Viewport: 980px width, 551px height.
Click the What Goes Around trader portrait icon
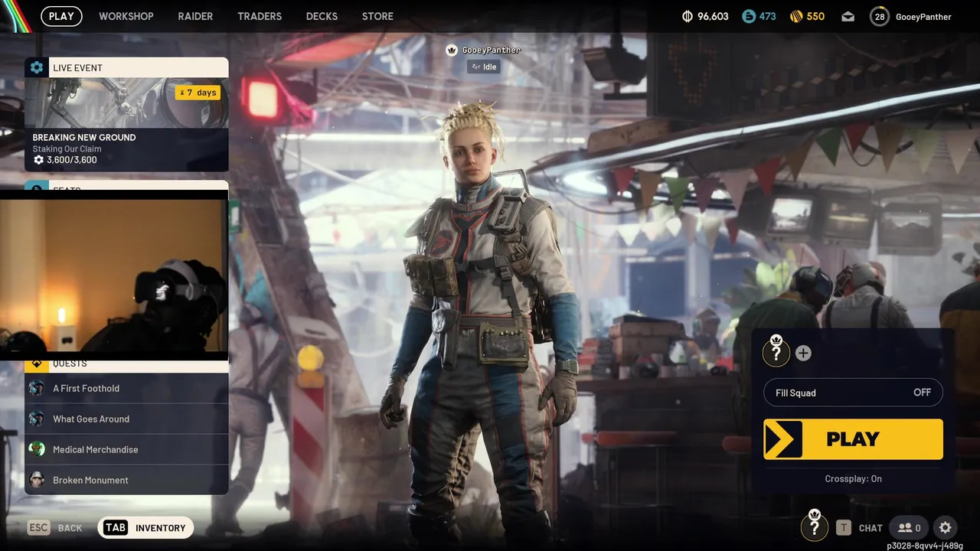[37, 419]
